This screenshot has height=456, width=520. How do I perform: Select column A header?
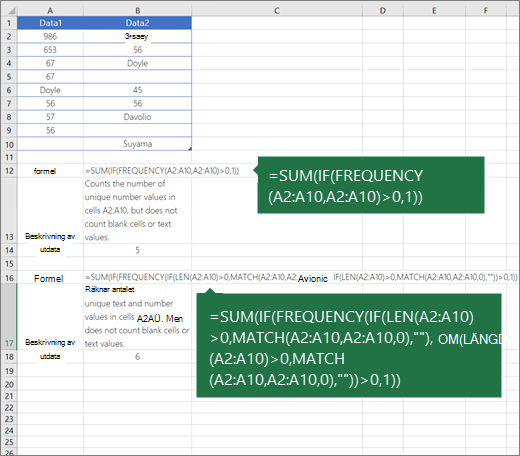tap(50, 11)
